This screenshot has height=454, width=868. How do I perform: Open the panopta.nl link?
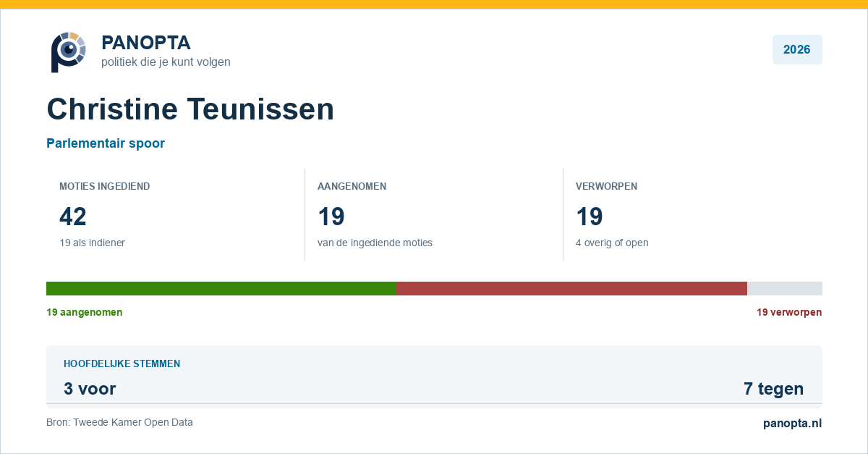[x=792, y=424]
